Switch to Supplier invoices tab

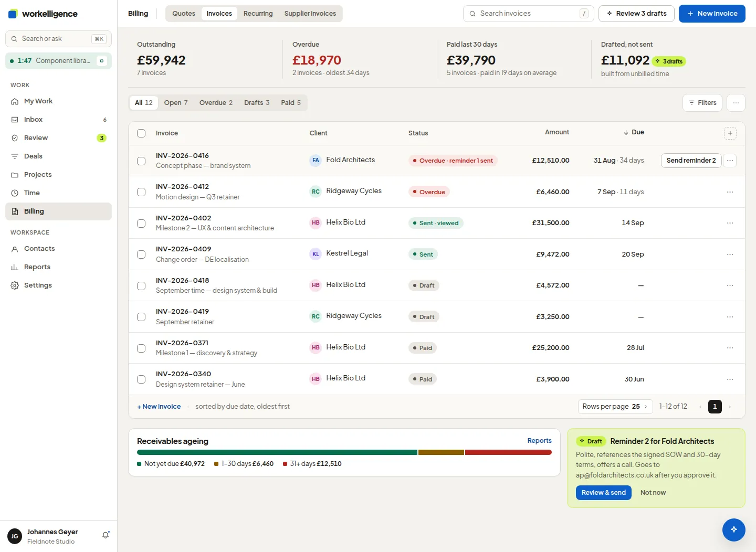[x=310, y=14]
